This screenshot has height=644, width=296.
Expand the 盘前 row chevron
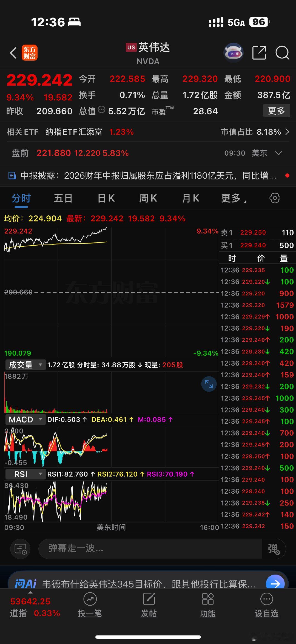click(x=279, y=153)
